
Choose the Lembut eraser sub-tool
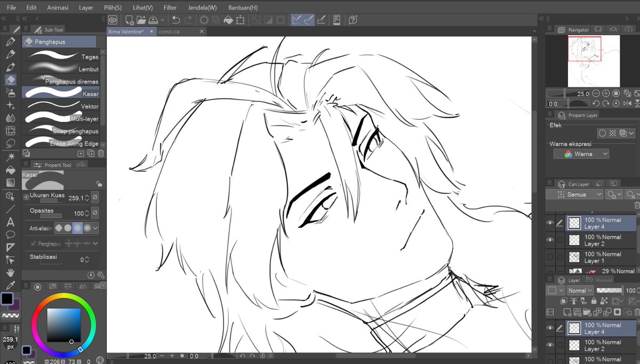(61, 68)
